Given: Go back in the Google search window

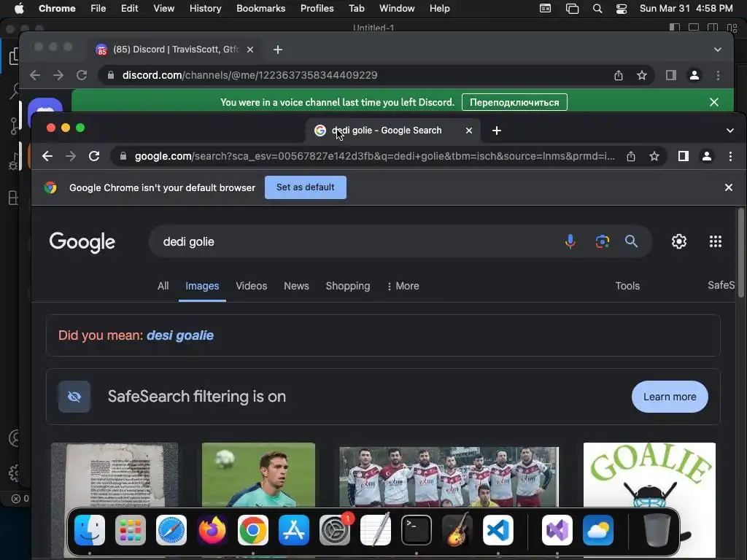Looking at the screenshot, I should (47, 156).
